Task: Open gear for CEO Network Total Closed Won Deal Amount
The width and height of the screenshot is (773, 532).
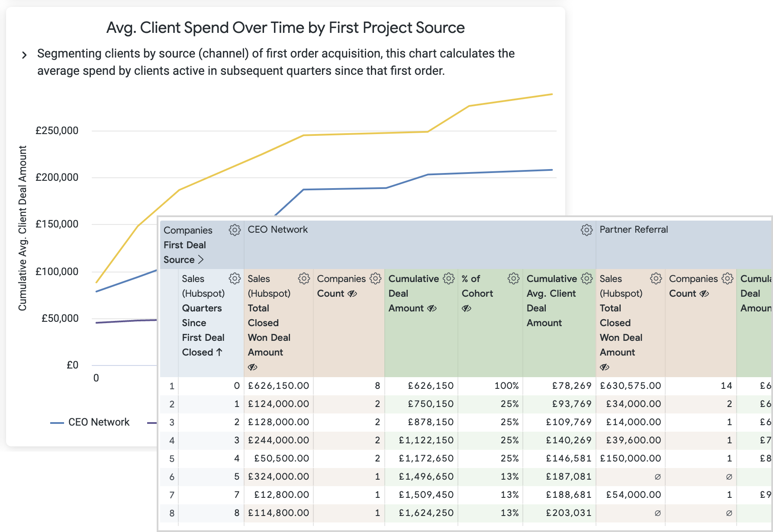Action: 304,279
